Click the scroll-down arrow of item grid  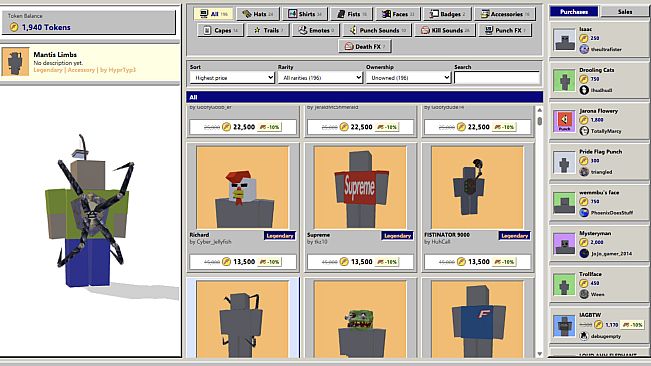pyautogui.click(x=539, y=354)
